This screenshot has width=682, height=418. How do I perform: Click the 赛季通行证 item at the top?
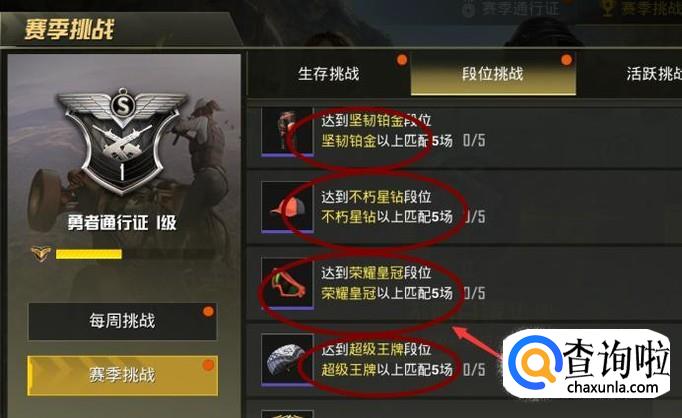tap(511, 9)
